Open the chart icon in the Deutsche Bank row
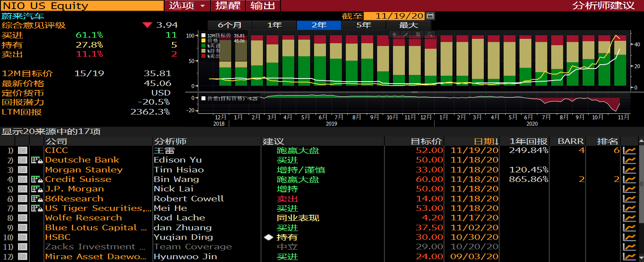Screen dimensions: 644x262 (629, 160)
